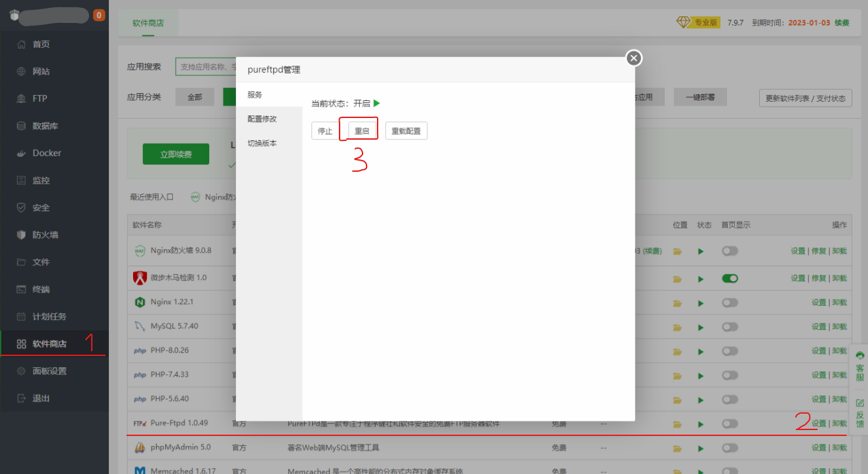The image size is (868, 474).
Task: Disable homepage display for 微步木马检测
Action: coord(730,278)
